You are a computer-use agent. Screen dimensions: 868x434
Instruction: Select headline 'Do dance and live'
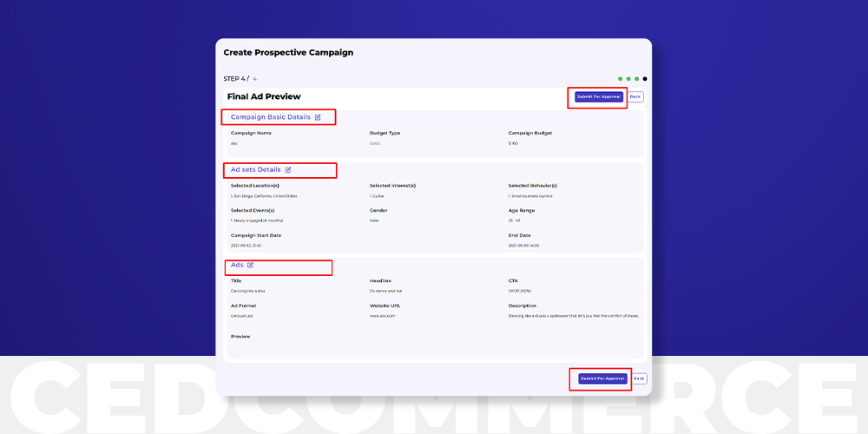pos(386,291)
